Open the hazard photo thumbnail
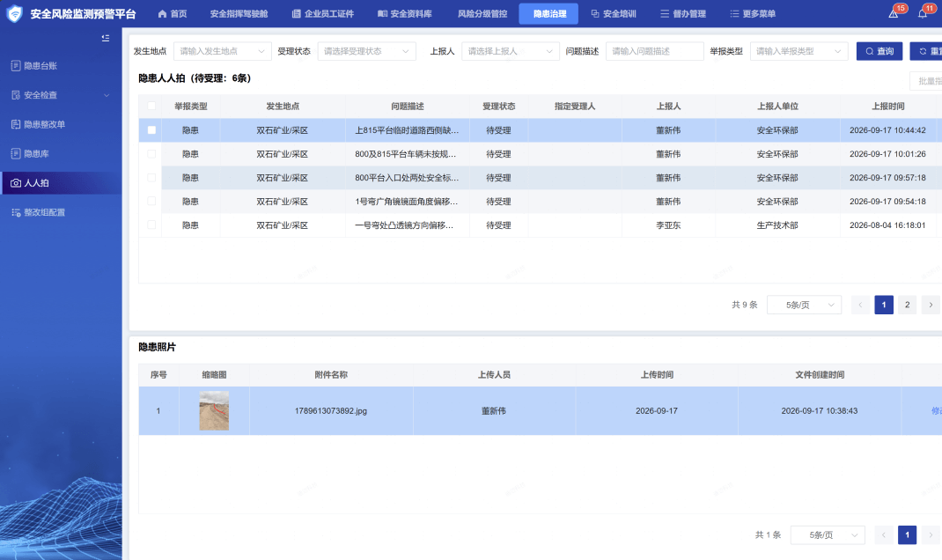 214,411
